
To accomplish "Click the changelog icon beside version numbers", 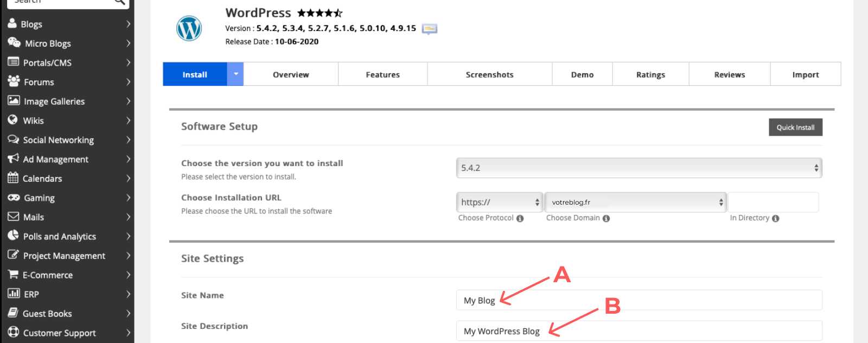I will coord(430,29).
